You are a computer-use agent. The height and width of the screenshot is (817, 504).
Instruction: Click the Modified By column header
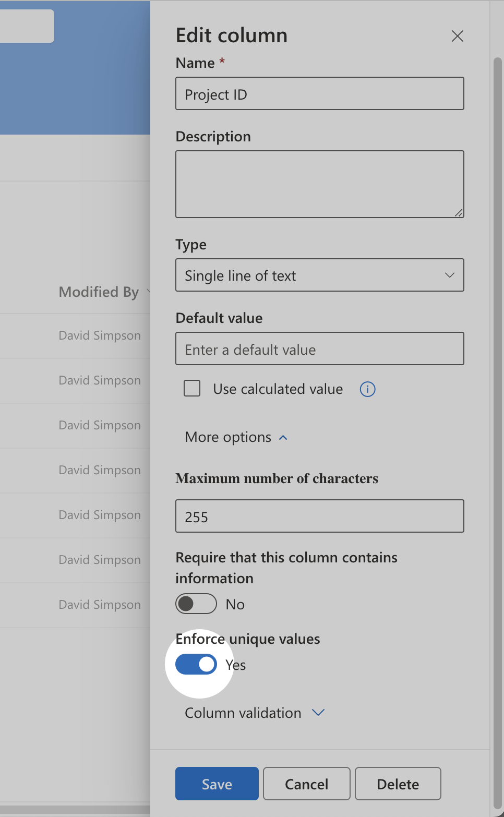coord(99,292)
